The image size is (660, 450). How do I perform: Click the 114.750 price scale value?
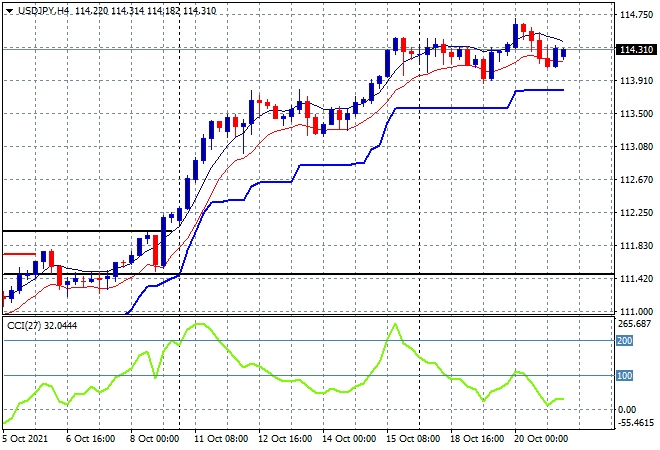[636, 15]
